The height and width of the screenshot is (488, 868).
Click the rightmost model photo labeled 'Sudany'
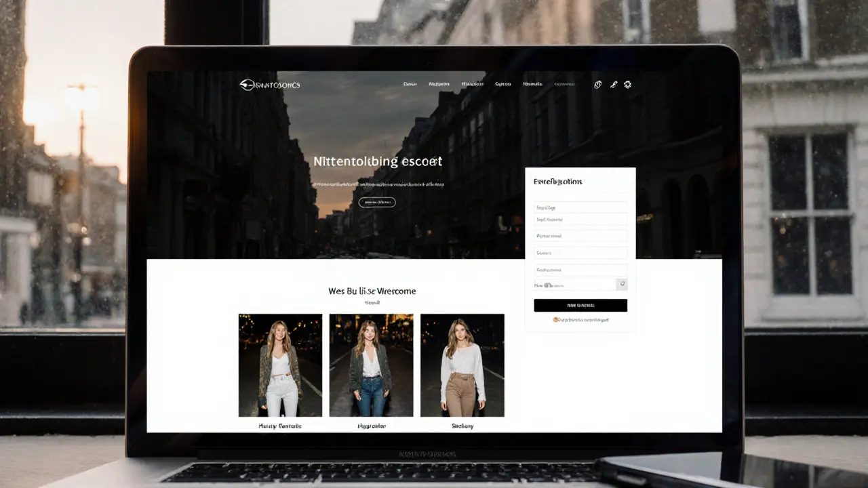coord(462,364)
